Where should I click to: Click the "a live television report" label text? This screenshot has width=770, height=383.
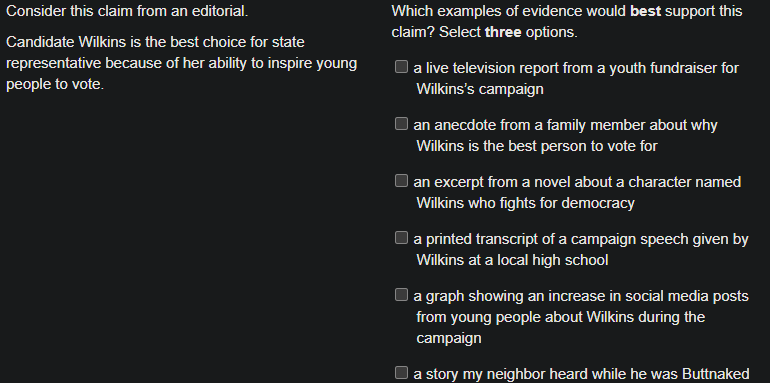(x=576, y=68)
